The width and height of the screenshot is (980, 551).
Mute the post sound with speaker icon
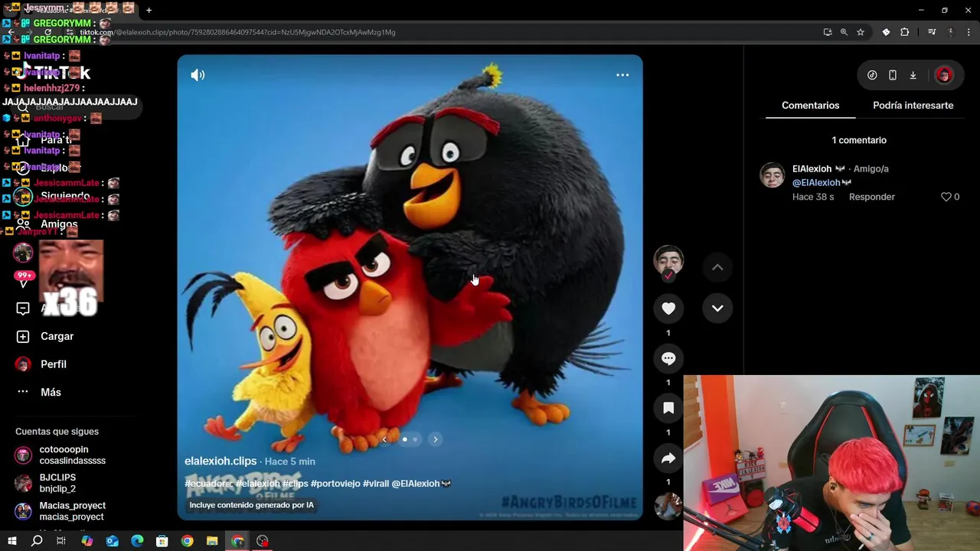[198, 75]
